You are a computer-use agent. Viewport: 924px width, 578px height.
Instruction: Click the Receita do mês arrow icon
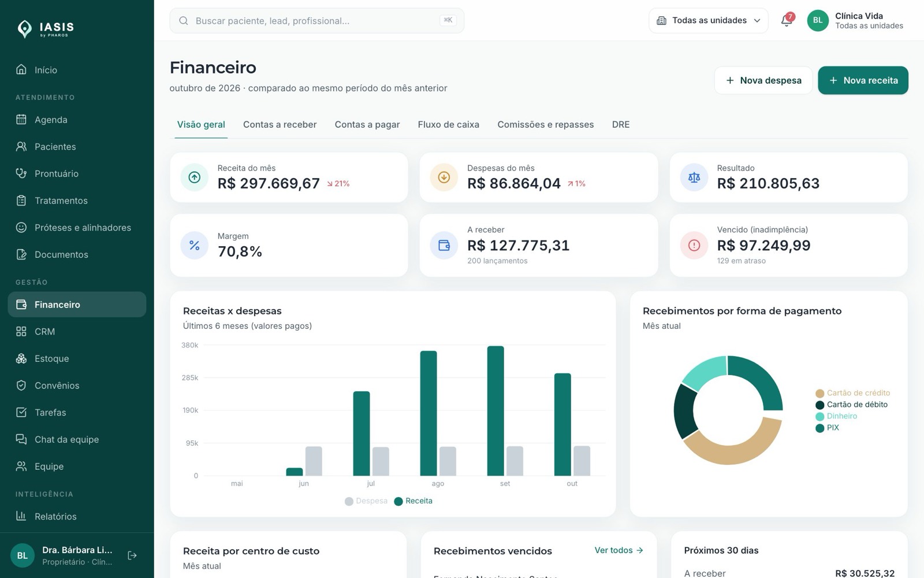coord(195,177)
